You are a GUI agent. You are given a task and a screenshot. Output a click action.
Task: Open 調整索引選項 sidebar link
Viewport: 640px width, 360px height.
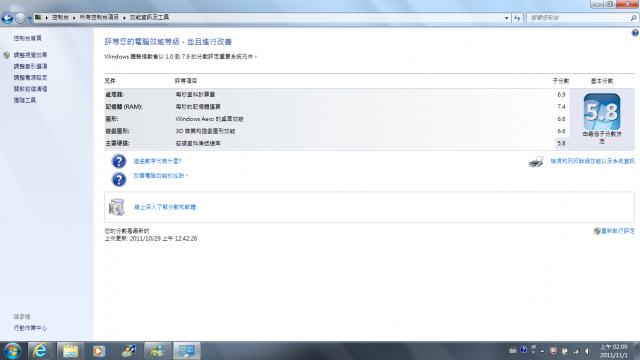point(30,66)
